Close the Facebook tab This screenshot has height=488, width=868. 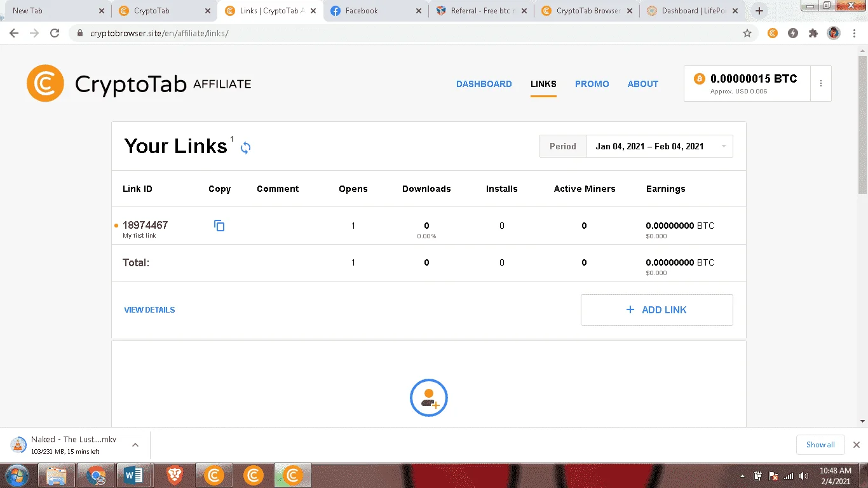(x=418, y=11)
